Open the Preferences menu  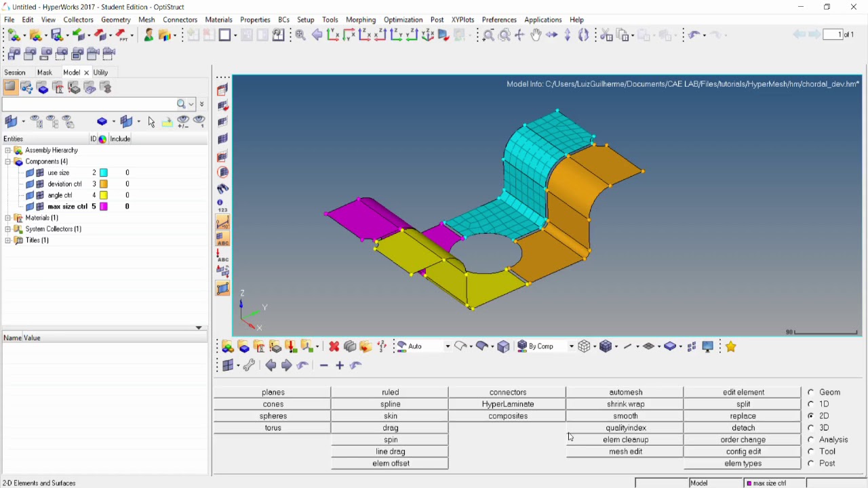pos(498,20)
